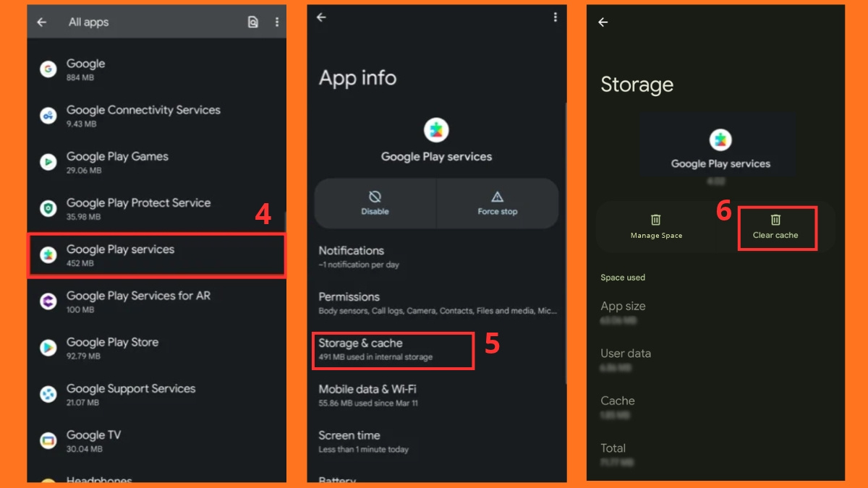Tap the Google Play Protect Service icon
Viewport: 868px width, 488px height.
tap(48, 209)
